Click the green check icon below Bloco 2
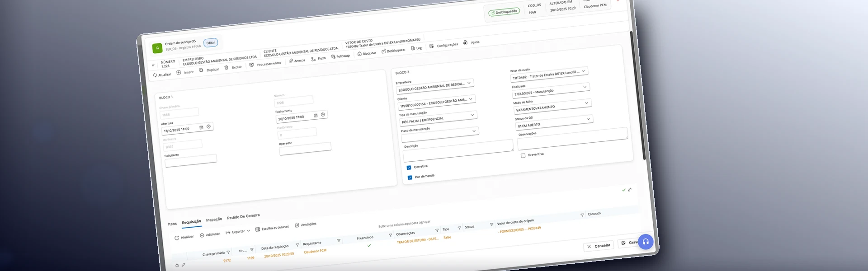 pos(624,190)
